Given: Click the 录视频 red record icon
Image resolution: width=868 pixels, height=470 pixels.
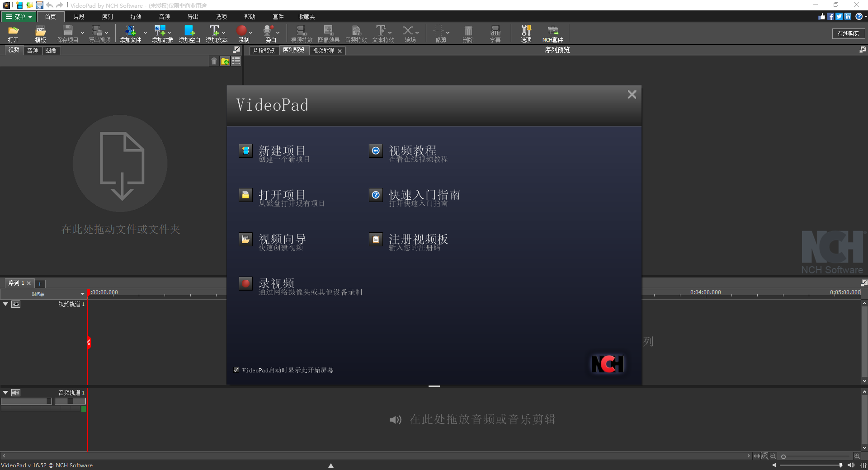Looking at the screenshot, I should (245, 283).
